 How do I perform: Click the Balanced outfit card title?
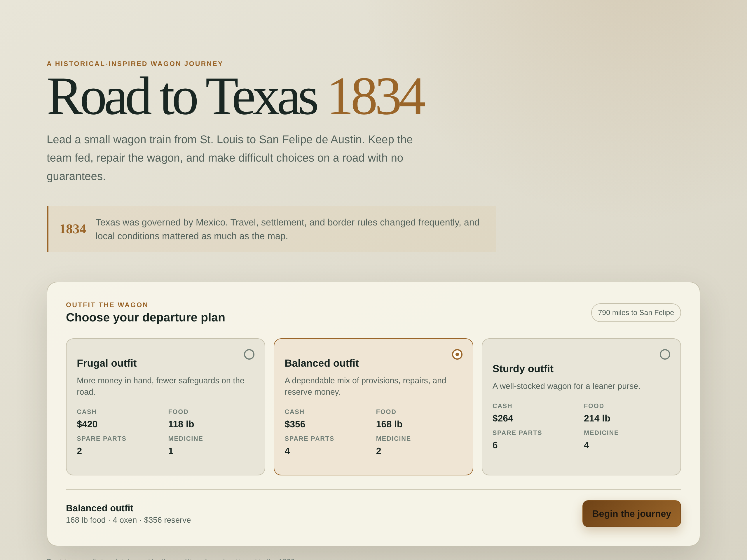pos(322,363)
